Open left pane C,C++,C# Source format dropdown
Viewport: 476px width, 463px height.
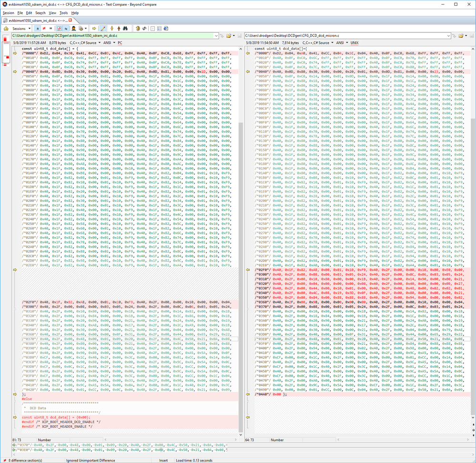point(85,43)
